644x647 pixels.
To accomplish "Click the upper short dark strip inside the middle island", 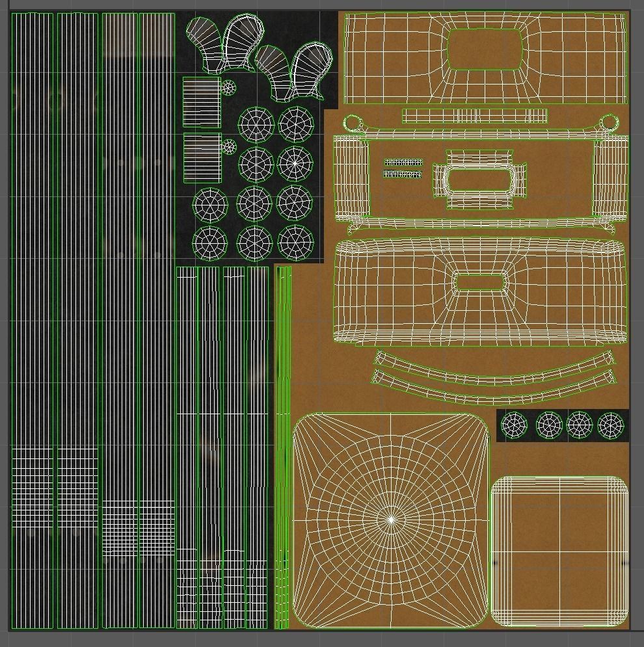I will coord(403,163).
